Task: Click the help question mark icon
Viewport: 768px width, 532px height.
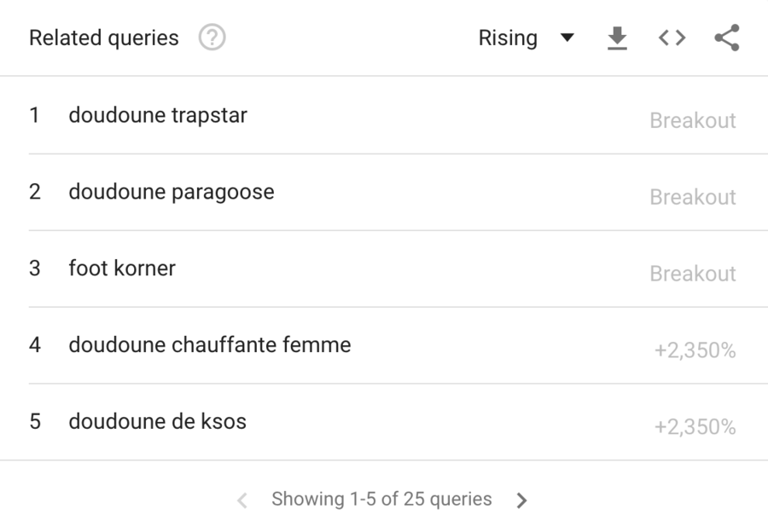Action: click(x=212, y=38)
